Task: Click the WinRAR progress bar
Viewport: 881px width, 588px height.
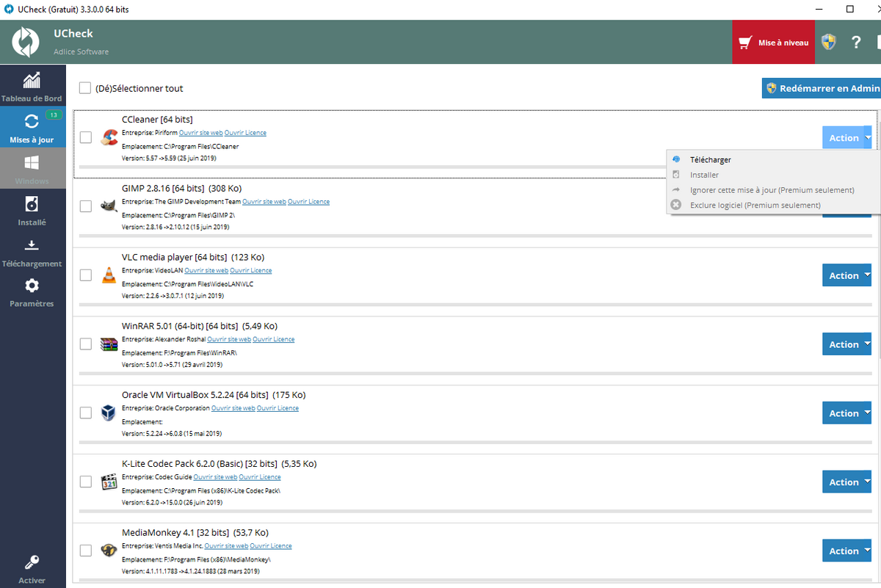Action: [x=475, y=374]
